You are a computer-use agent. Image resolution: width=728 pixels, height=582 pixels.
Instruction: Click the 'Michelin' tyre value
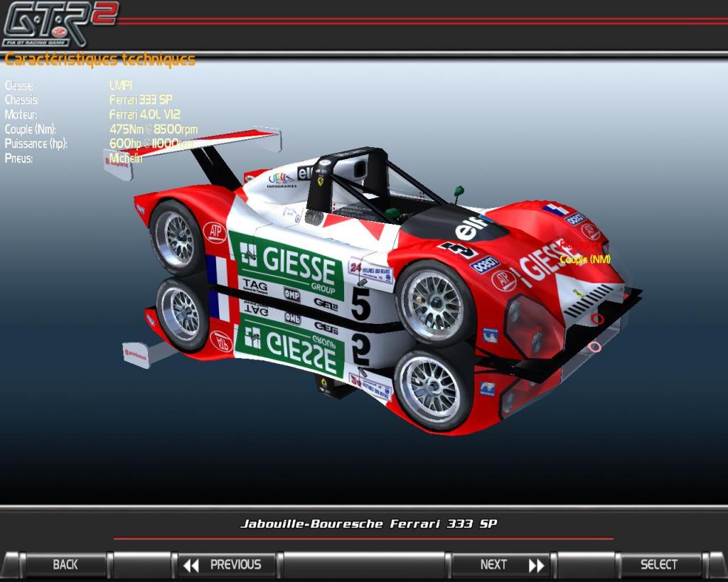click(126, 158)
